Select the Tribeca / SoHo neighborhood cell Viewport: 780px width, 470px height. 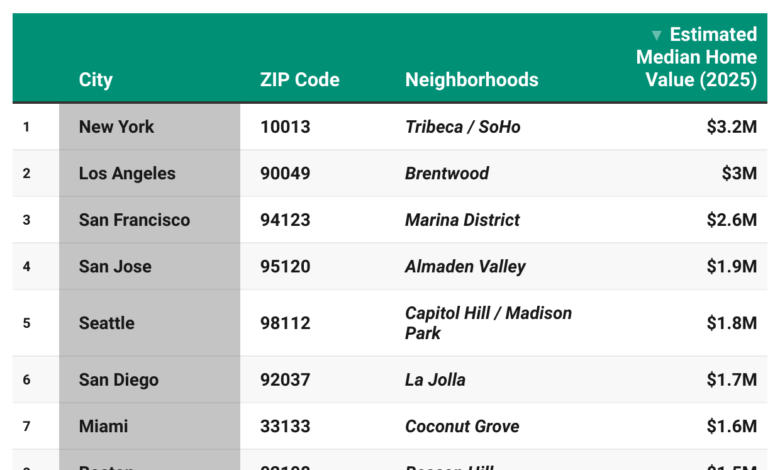(x=463, y=127)
